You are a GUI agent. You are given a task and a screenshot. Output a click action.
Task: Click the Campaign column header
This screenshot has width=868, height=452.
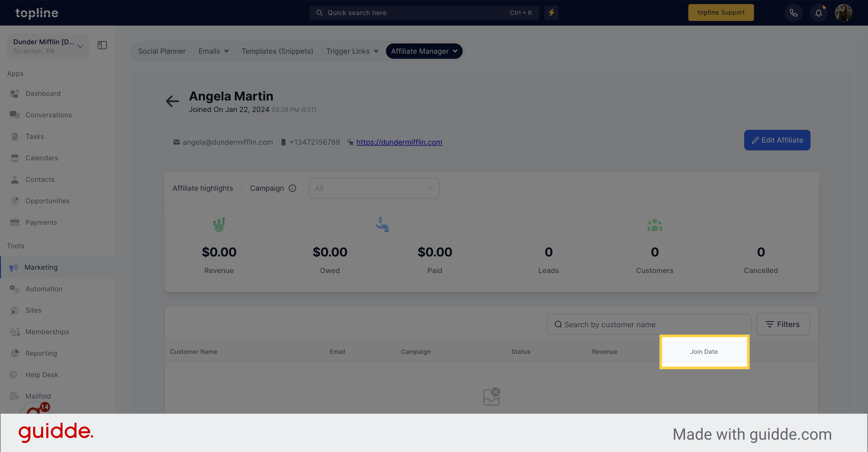415,352
